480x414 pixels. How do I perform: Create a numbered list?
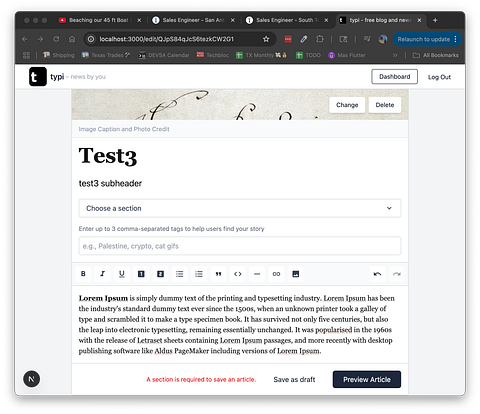coord(199,274)
